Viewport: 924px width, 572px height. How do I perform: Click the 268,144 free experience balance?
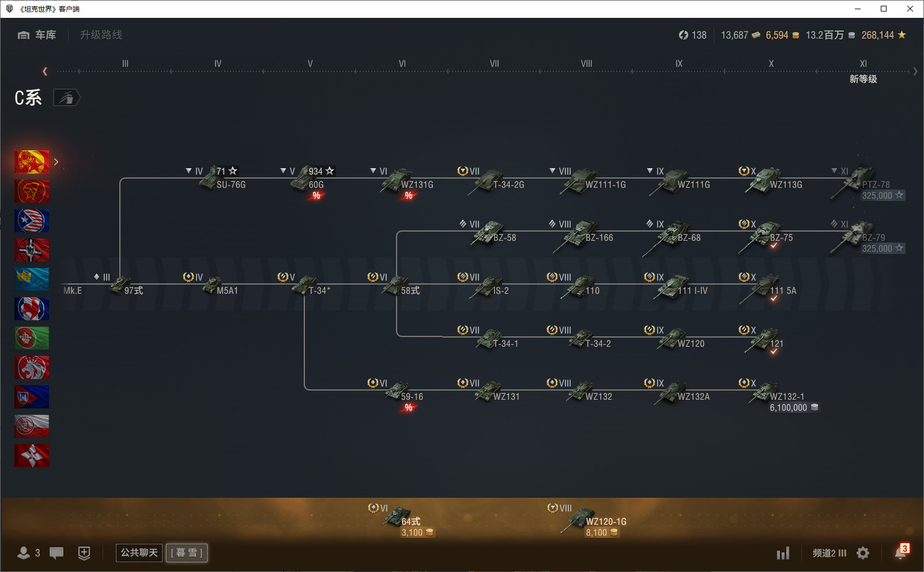pos(884,35)
